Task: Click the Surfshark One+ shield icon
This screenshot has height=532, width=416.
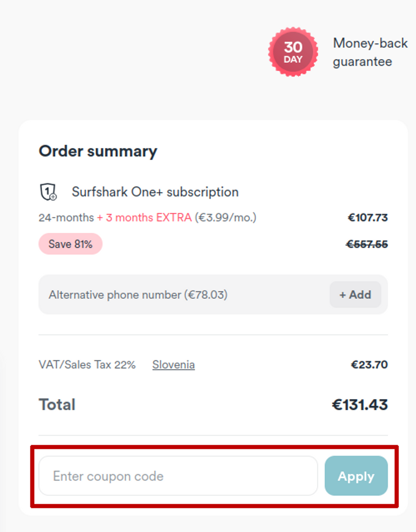Action: [48, 192]
